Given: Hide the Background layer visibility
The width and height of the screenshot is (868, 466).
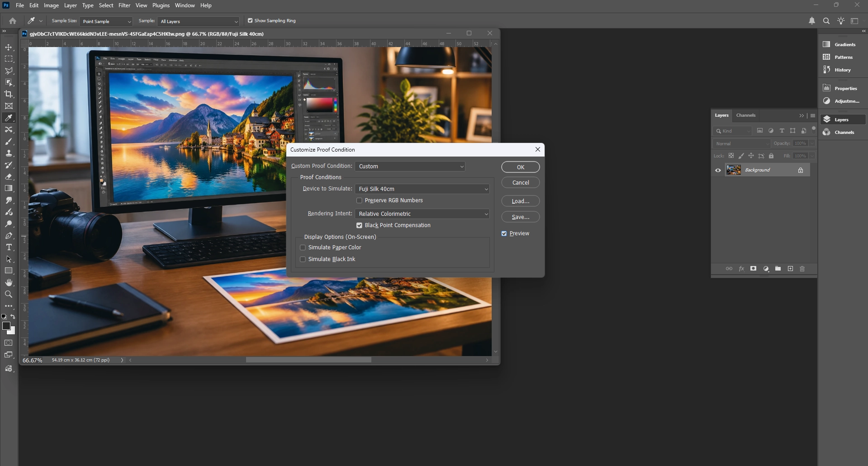Looking at the screenshot, I should point(718,170).
